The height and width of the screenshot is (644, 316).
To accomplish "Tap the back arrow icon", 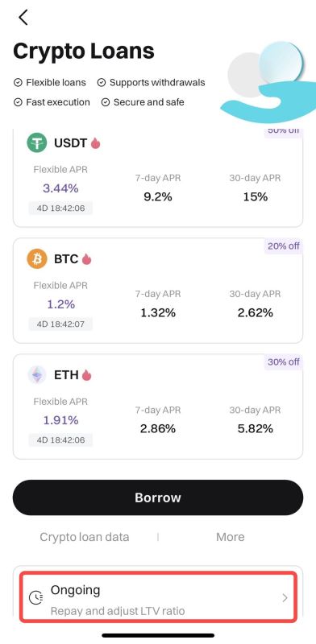I will pyautogui.click(x=23, y=17).
